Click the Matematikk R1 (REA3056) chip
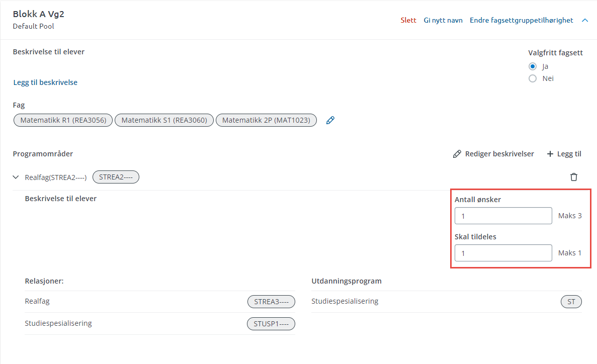The width and height of the screenshot is (597, 364). (63, 120)
